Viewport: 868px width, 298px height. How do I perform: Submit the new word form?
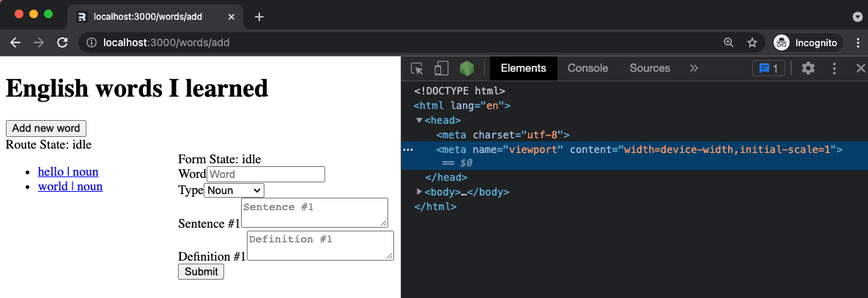[201, 272]
